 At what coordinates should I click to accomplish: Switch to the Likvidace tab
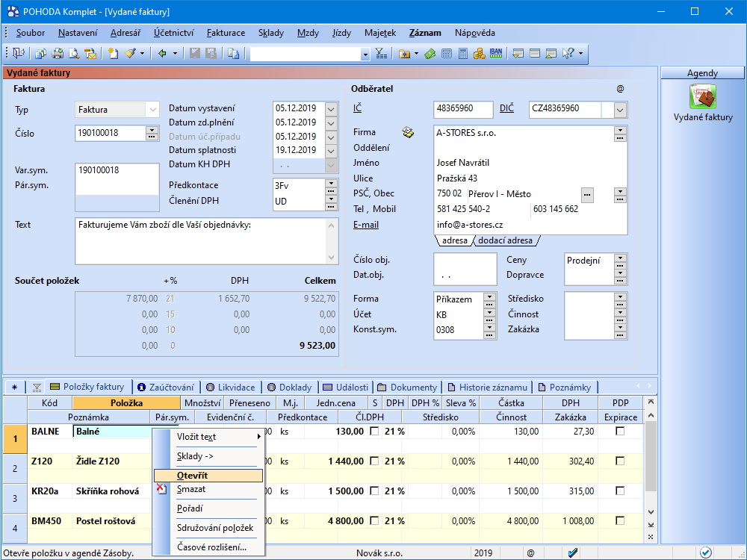[231, 387]
